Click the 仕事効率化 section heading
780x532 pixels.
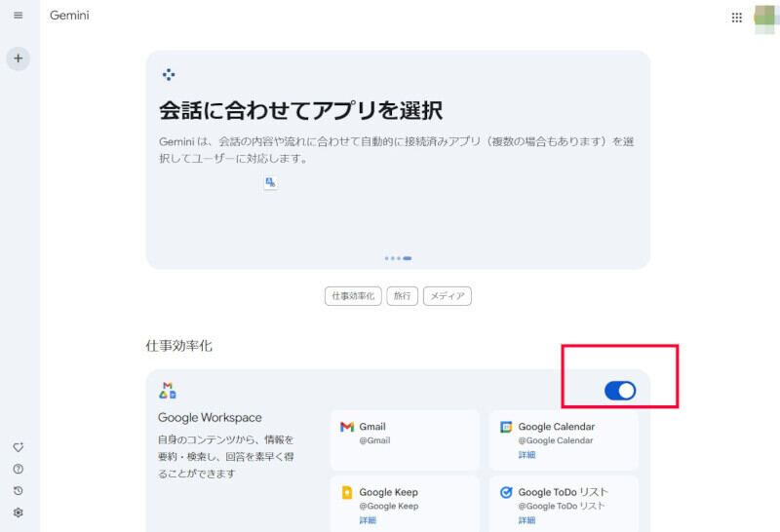pos(179,346)
